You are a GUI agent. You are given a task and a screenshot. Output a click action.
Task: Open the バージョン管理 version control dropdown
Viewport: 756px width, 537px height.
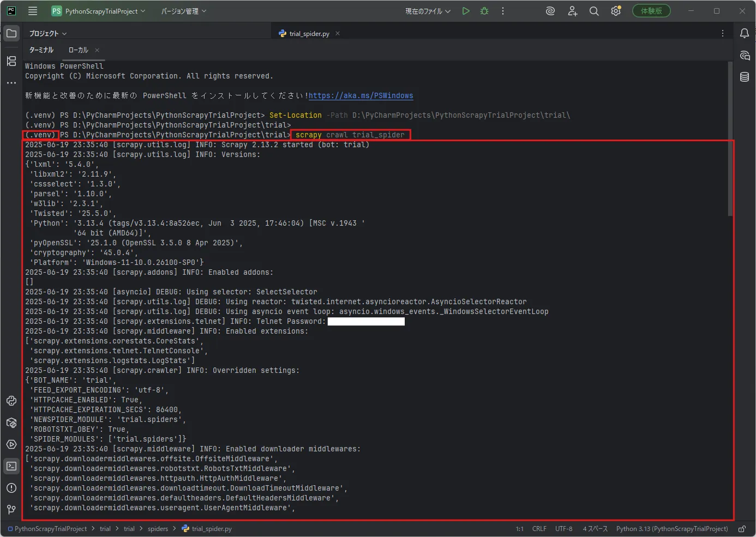tap(184, 11)
